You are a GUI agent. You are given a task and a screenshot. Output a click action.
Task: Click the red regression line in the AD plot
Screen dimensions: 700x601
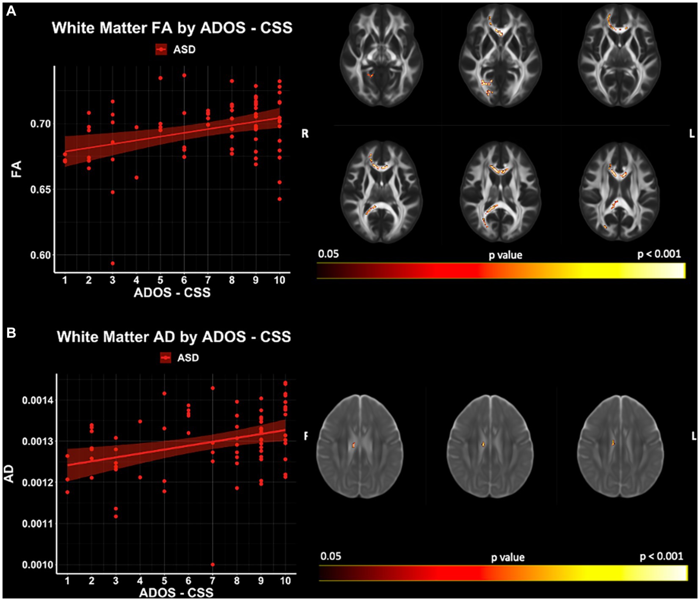(x=176, y=447)
